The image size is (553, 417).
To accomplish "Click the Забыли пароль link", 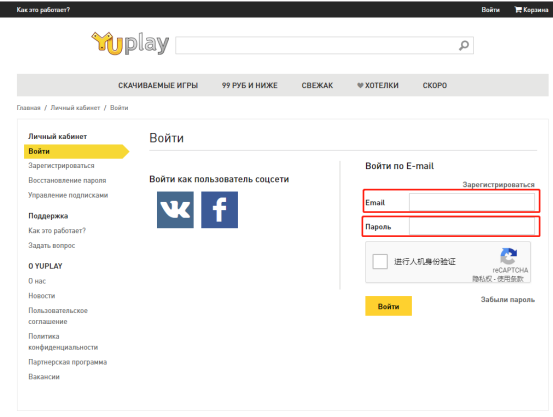I will pos(508,300).
